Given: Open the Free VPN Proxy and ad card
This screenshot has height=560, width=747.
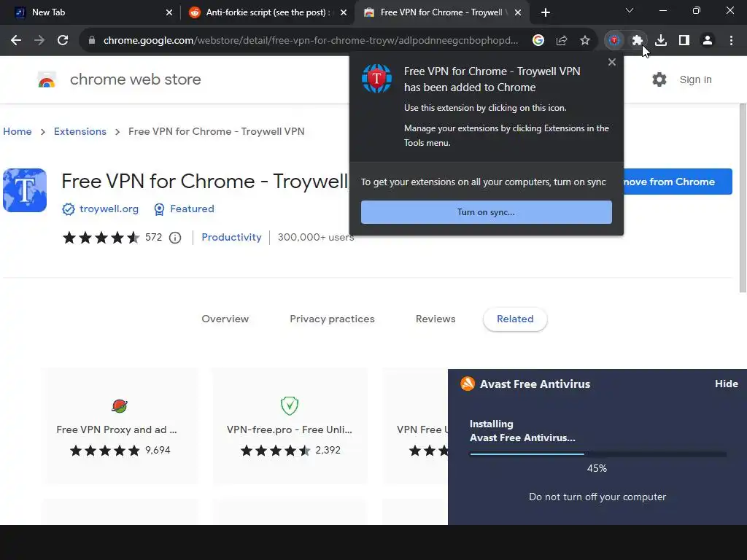Looking at the screenshot, I should 120,426.
